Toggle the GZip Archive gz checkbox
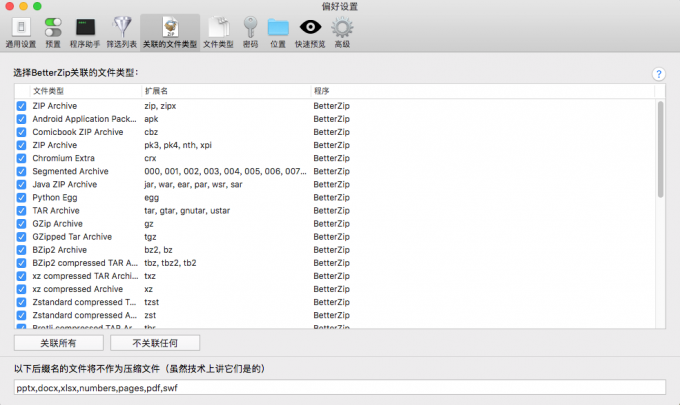This screenshot has width=680, height=405. click(x=21, y=224)
